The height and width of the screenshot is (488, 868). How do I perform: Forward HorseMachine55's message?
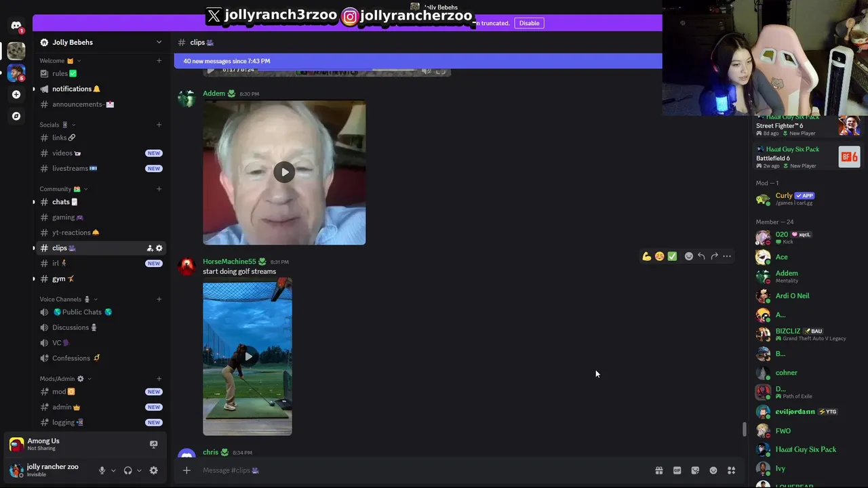pyautogui.click(x=714, y=256)
